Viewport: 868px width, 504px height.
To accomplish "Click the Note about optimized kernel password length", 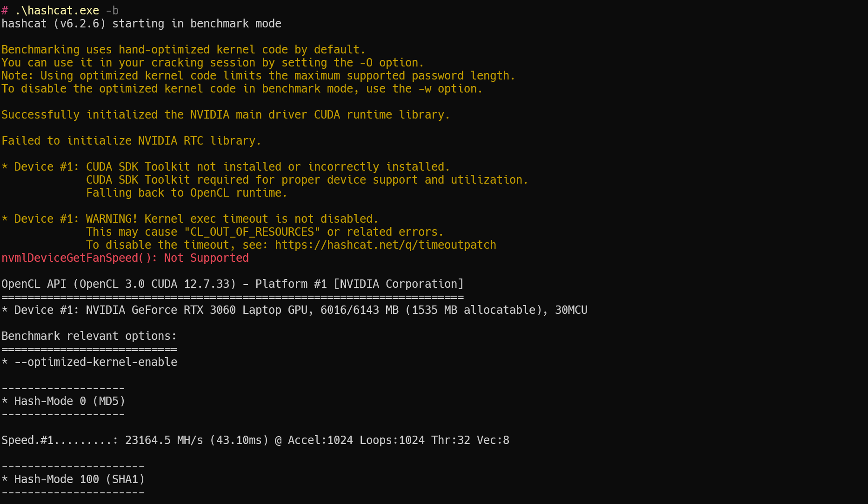I will [x=258, y=76].
